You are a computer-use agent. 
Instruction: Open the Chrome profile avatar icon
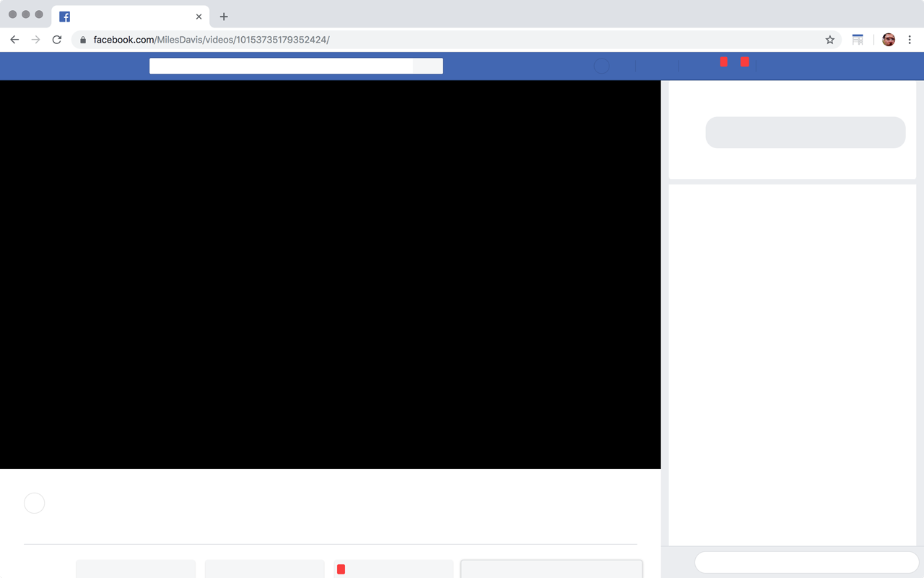pos(888,40)
